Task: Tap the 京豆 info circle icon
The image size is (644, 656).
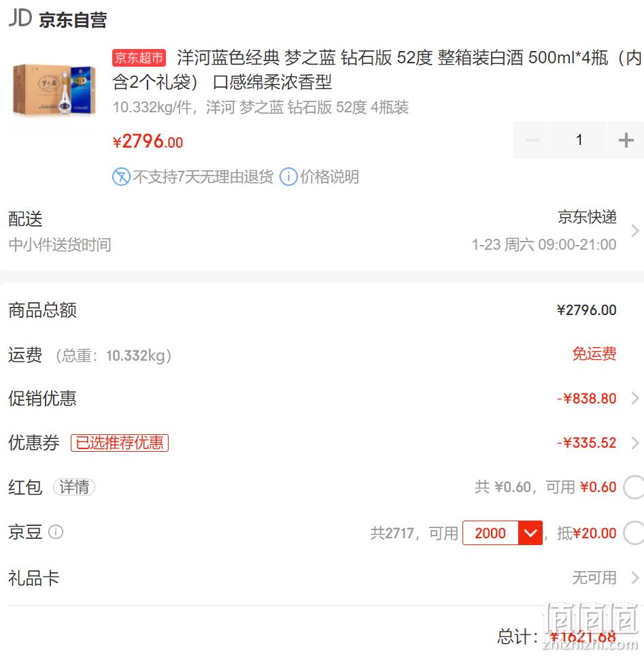Action: coord(56,532)
